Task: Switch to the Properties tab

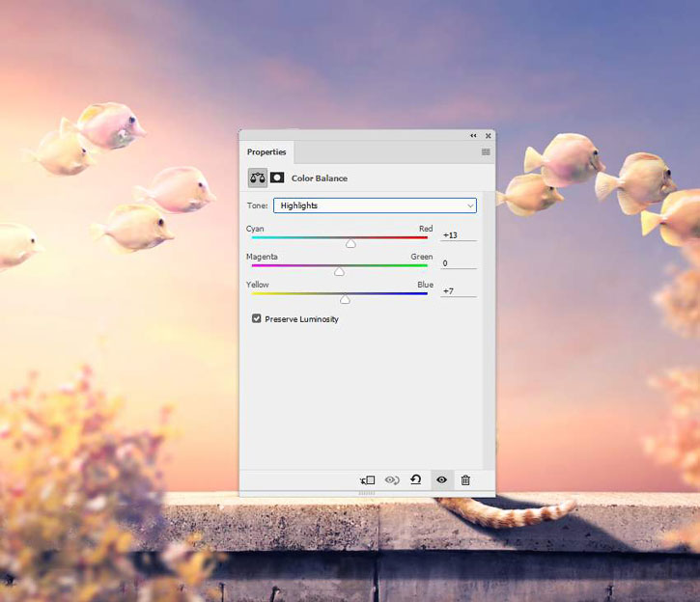Action: [x=266, y=152]
